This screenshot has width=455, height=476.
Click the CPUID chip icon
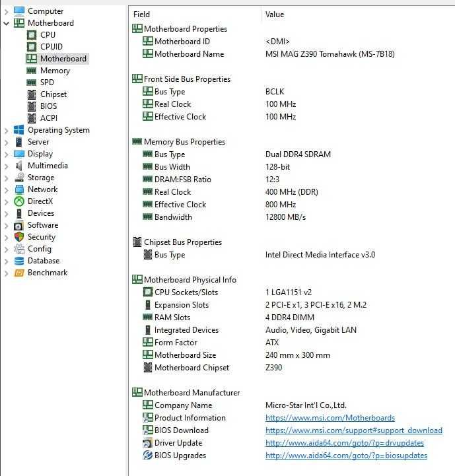pos(32,47)
